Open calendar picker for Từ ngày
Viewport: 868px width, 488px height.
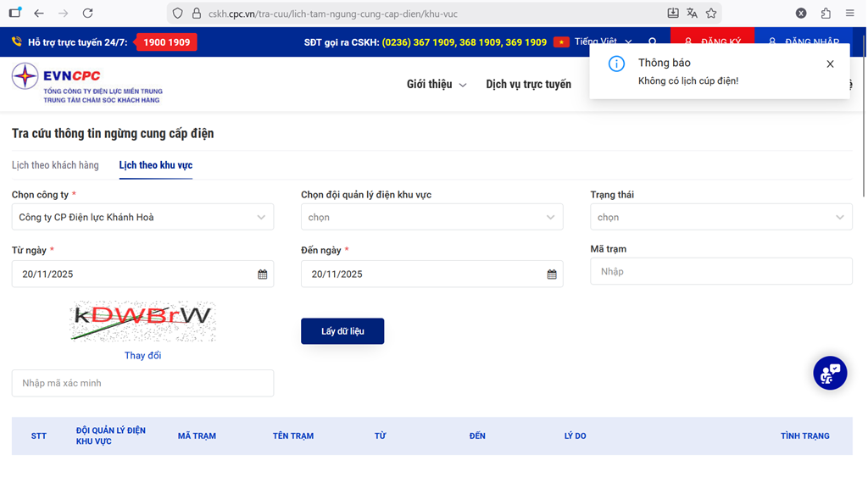tap(263, 274)
